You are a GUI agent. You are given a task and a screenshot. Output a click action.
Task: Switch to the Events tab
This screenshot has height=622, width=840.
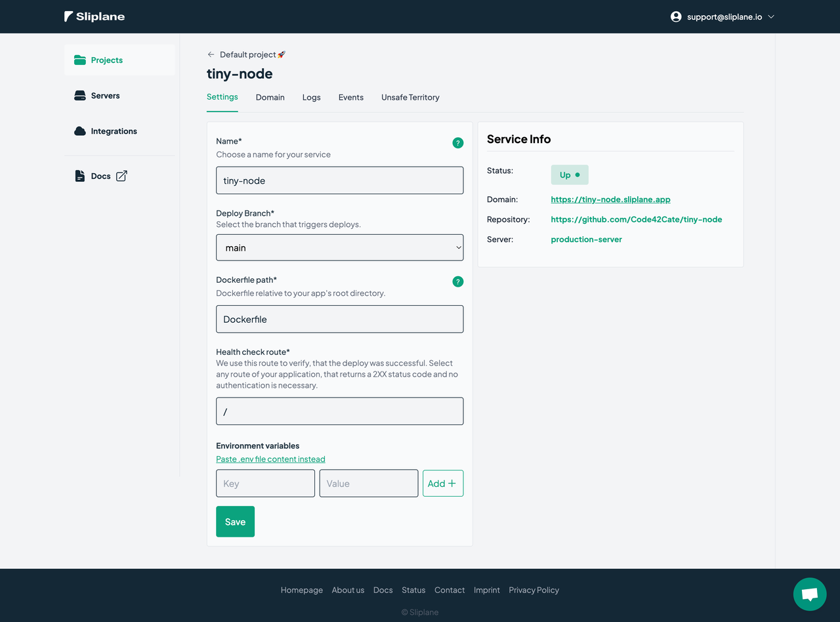coord(351,97)
